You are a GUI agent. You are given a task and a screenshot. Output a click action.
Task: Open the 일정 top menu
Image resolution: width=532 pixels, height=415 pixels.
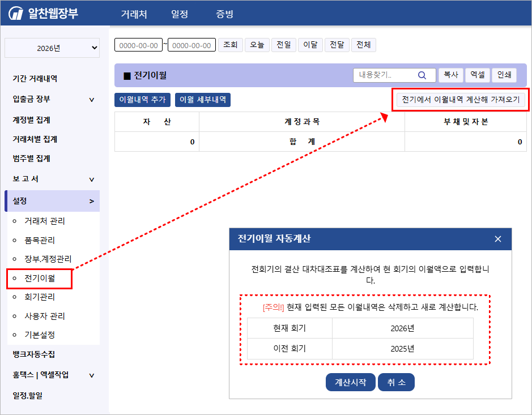coord(180,14)
